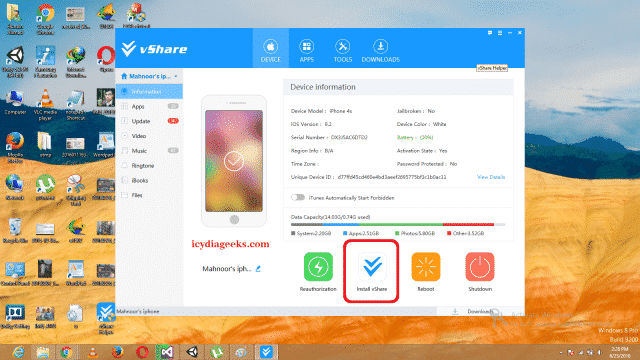The height and width of the screenshot is (360, 640).
Task: Open Firefox from the taskbar
Action: click(118, 352)
